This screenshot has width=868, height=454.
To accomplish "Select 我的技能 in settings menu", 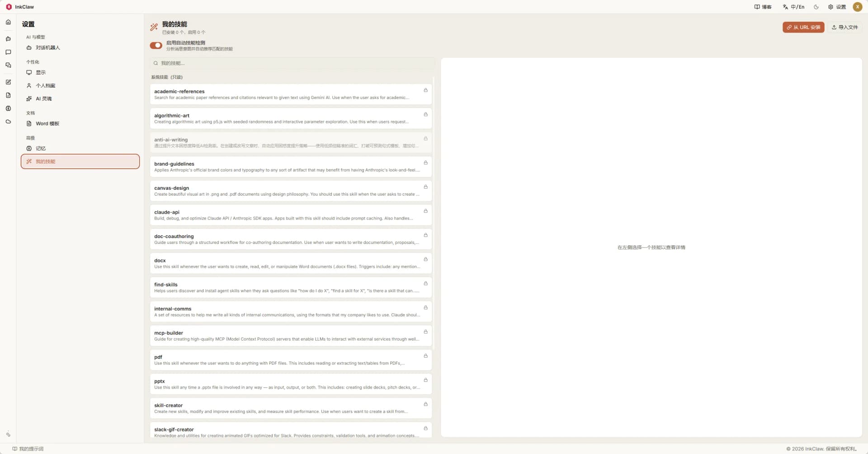I will 80,162.
